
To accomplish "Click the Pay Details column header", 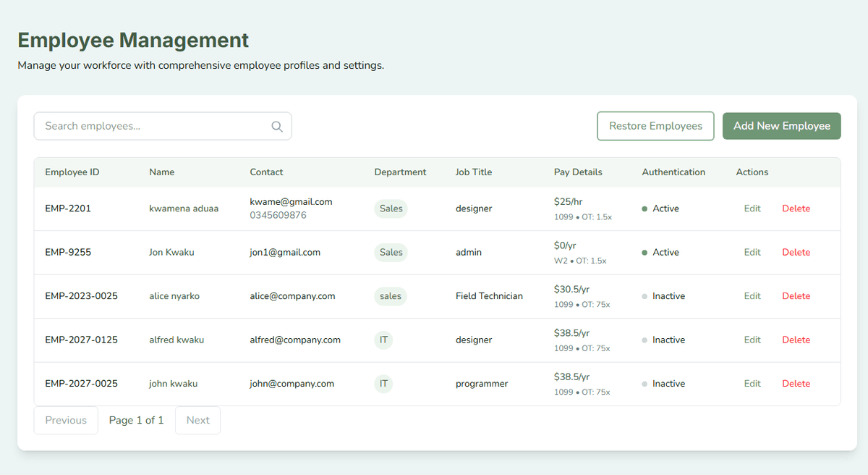I will 578,172.
